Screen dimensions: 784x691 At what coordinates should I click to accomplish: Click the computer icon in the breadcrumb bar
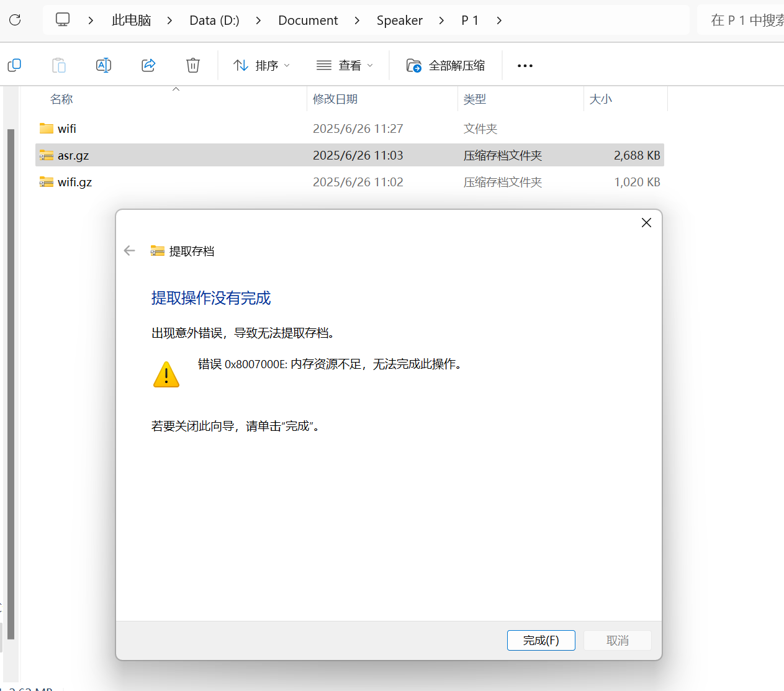(62, 19)
